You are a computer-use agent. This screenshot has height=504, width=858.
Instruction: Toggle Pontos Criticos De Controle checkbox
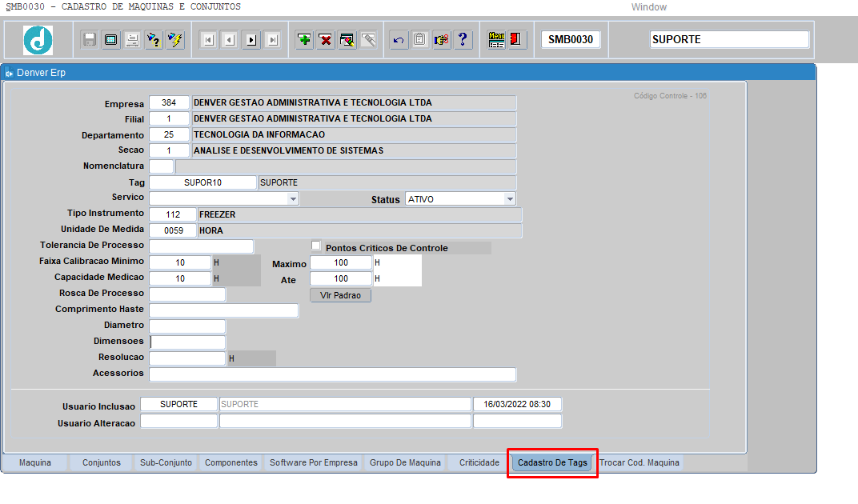315,245
